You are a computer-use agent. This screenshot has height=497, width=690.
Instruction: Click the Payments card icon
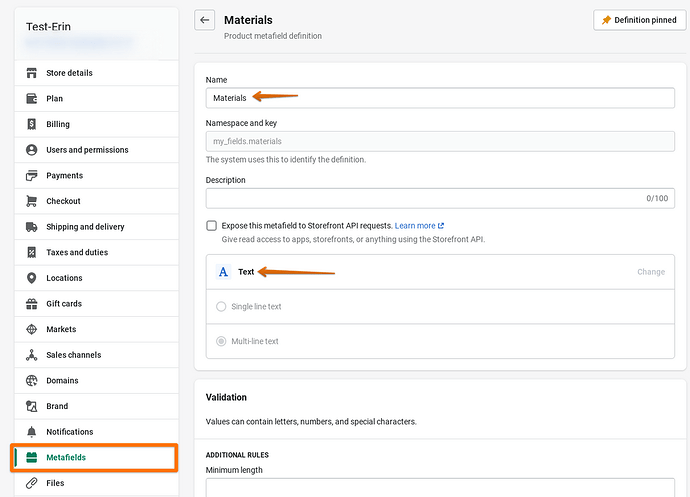[32, 175]
